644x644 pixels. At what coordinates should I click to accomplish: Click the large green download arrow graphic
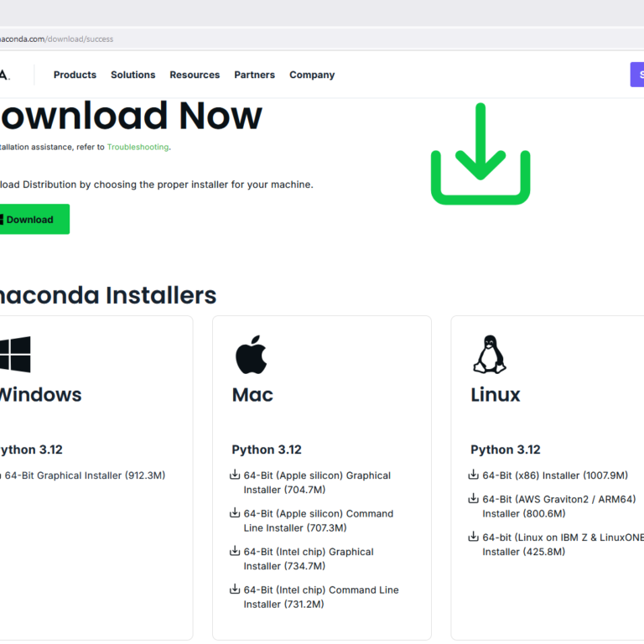[x=480, y=154]
